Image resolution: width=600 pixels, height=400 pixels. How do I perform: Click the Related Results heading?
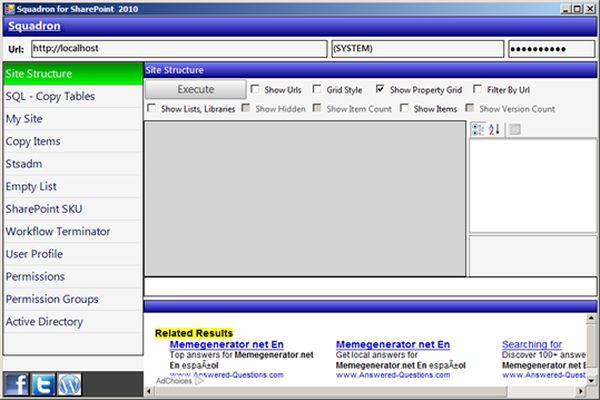[194, 333]
